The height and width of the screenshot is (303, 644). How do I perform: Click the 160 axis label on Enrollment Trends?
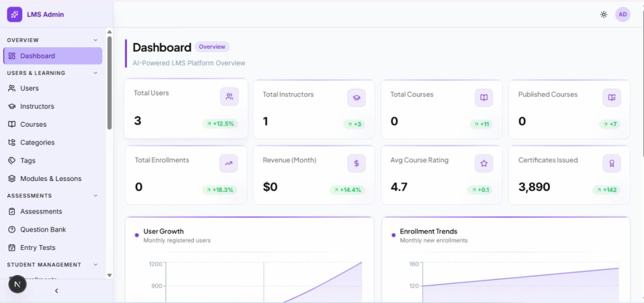(414, 264)
